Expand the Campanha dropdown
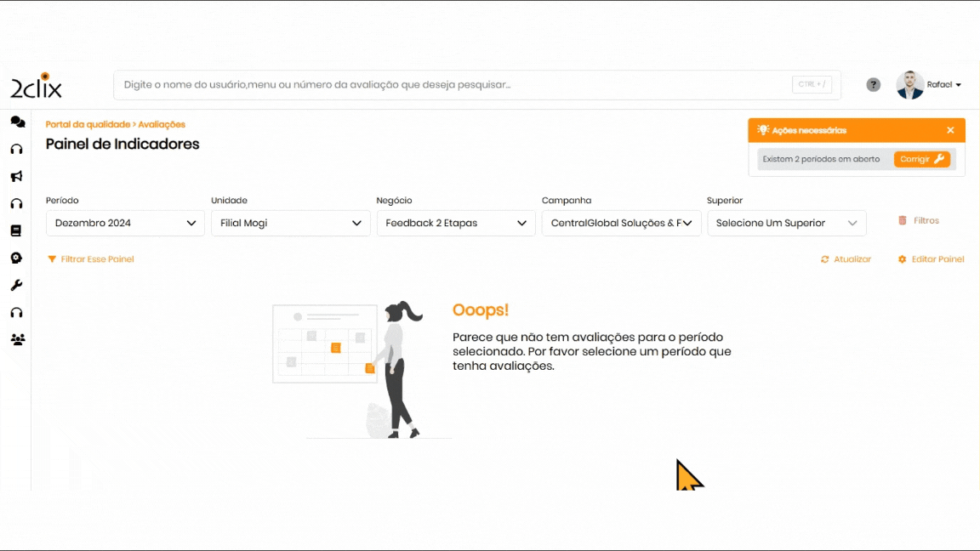980x551 pixels. pos(621,223)
